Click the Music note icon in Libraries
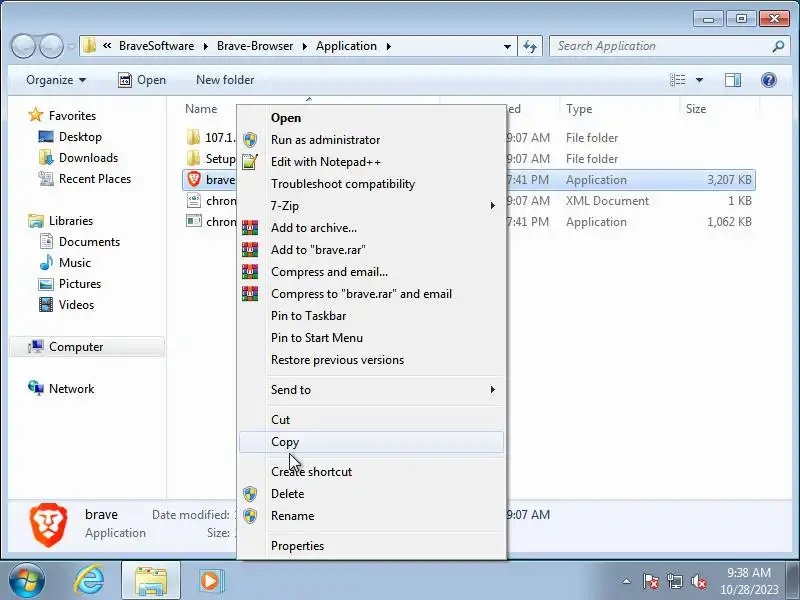This screenshot has width=800, height=600. click(x=46, y=262)
